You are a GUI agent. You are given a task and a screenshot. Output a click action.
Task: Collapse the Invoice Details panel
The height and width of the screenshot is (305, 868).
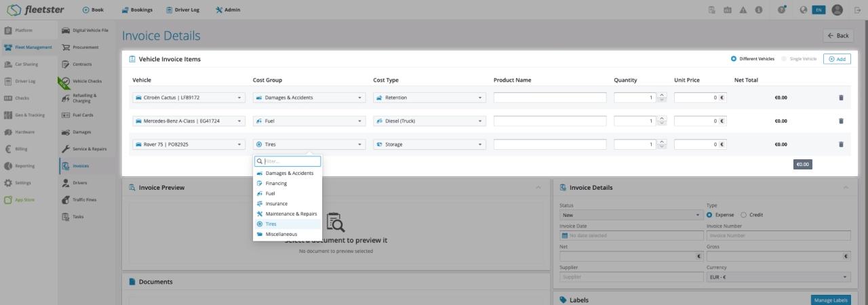[x=846, y=188]
